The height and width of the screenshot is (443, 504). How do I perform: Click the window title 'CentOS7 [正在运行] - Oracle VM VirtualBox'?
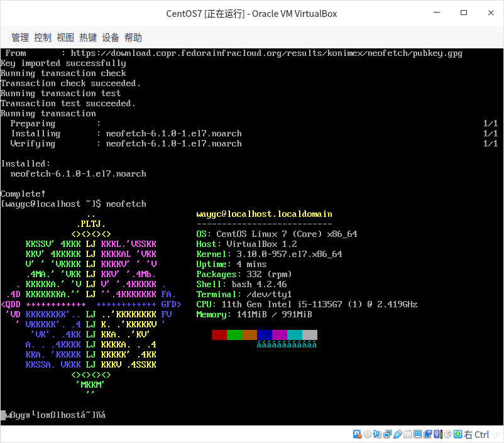pos(251,14)
